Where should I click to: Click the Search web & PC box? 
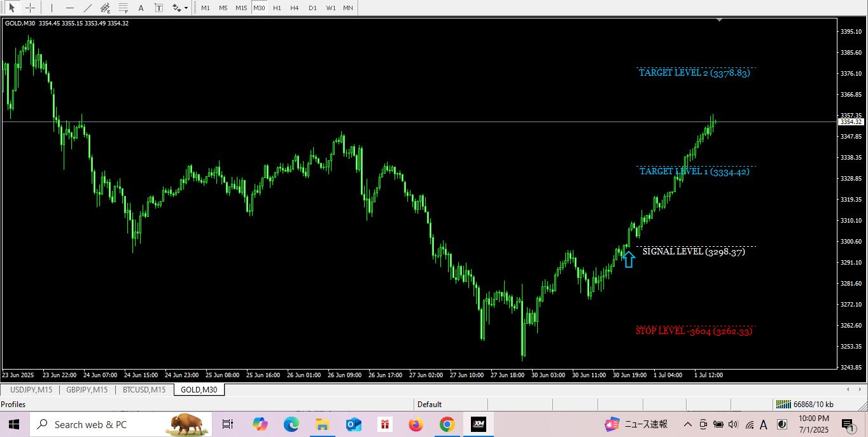click(x=121, y=424)
